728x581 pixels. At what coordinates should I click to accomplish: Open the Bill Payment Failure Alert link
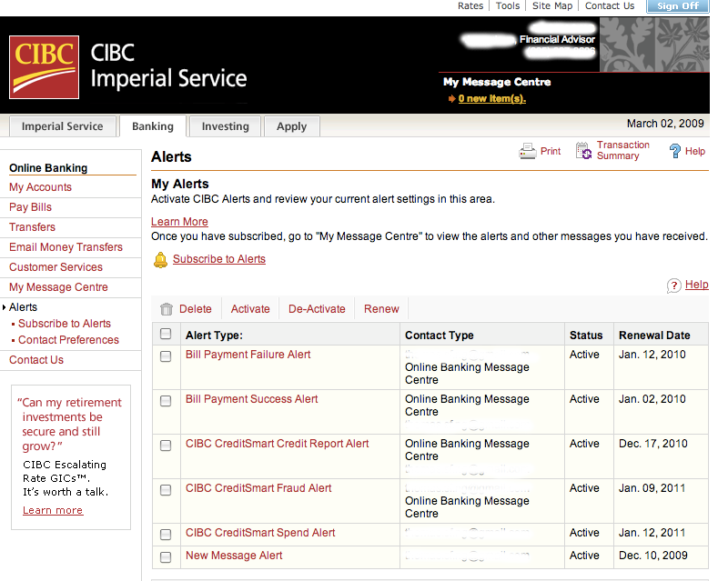click(248, 355)
